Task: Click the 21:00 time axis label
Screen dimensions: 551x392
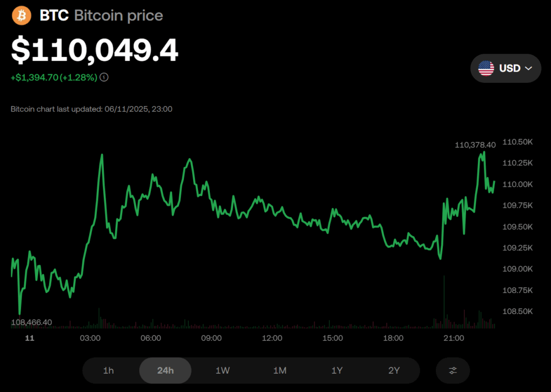Action: pyautogui.click(x=454, y=338)
